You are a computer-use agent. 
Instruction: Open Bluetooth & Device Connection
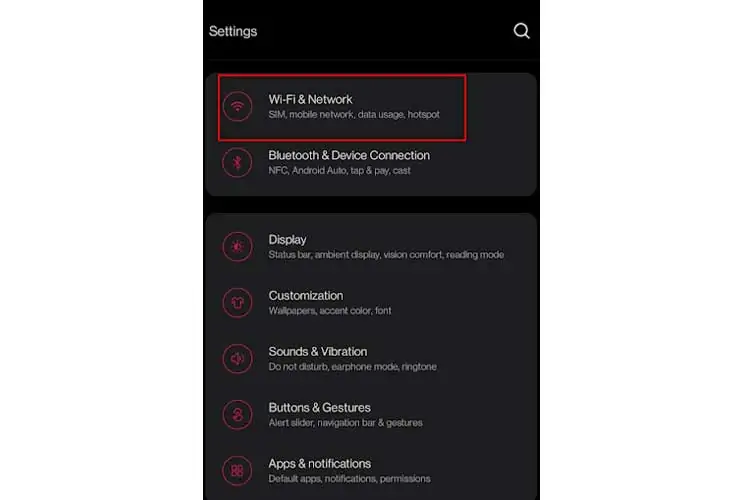pyautogui.click(x=371, y=163)
